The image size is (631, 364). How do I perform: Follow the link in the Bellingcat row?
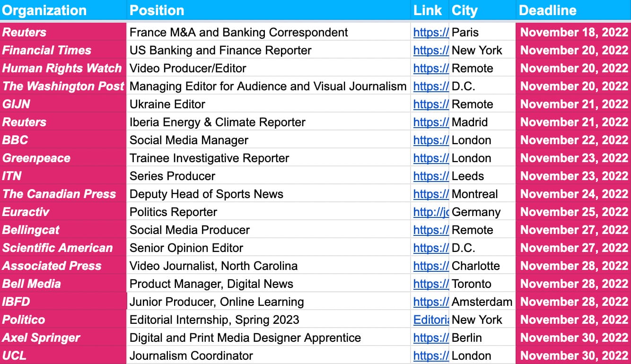tap(431, 230)
